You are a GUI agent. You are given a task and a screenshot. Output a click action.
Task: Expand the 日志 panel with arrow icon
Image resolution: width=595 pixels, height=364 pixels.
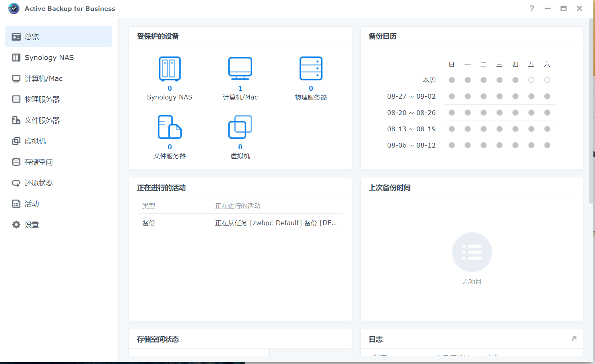574,339
